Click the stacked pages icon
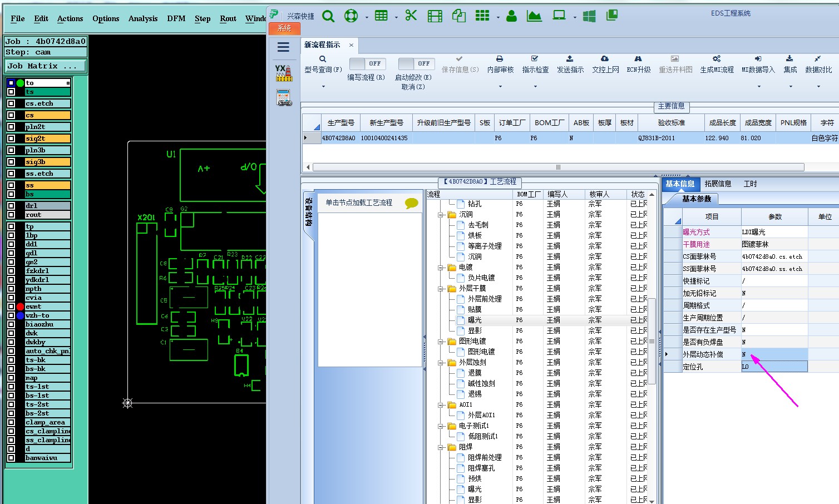The image size is (839, 504). pyautogui.click(x=612, y=16)
